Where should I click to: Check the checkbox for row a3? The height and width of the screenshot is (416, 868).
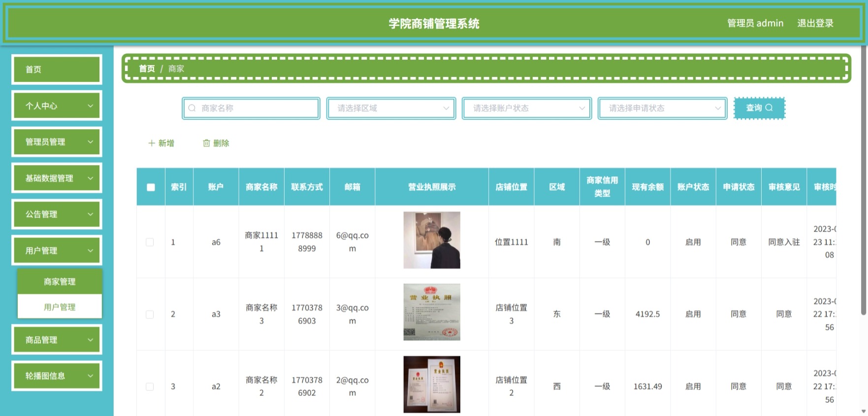150,314
